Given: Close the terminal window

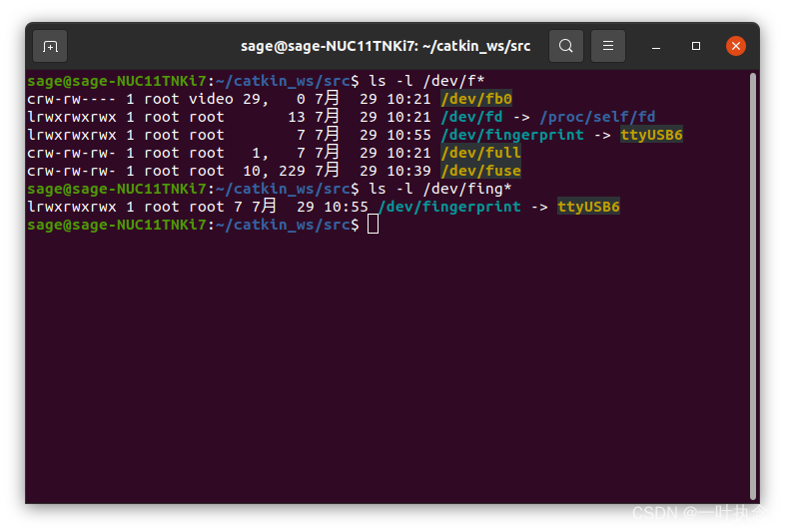Looking at the screenshot, I should (736, 46).
